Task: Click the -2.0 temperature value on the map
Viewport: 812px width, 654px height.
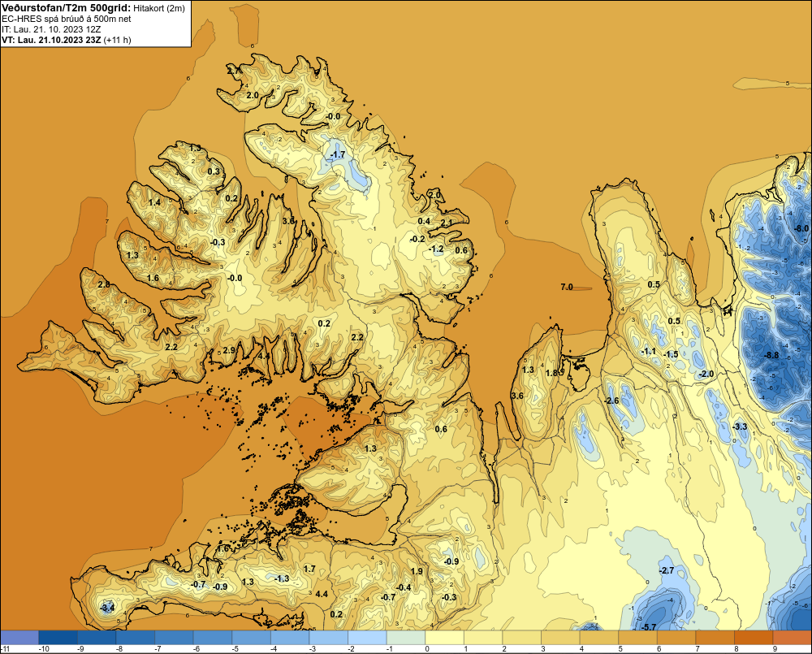Action: point(706,375)
